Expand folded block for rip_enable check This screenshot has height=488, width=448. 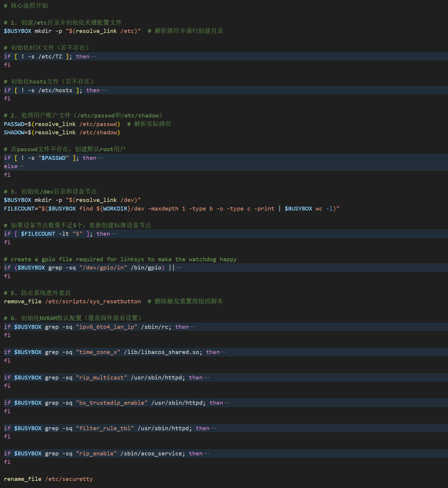pyautogui.click(x=206, y=453)
